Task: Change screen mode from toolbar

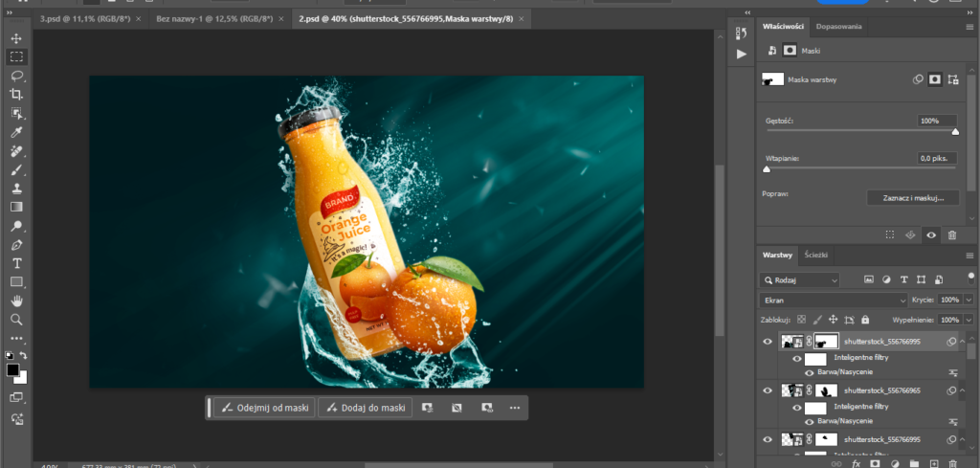Action: [x=16, y=397]
